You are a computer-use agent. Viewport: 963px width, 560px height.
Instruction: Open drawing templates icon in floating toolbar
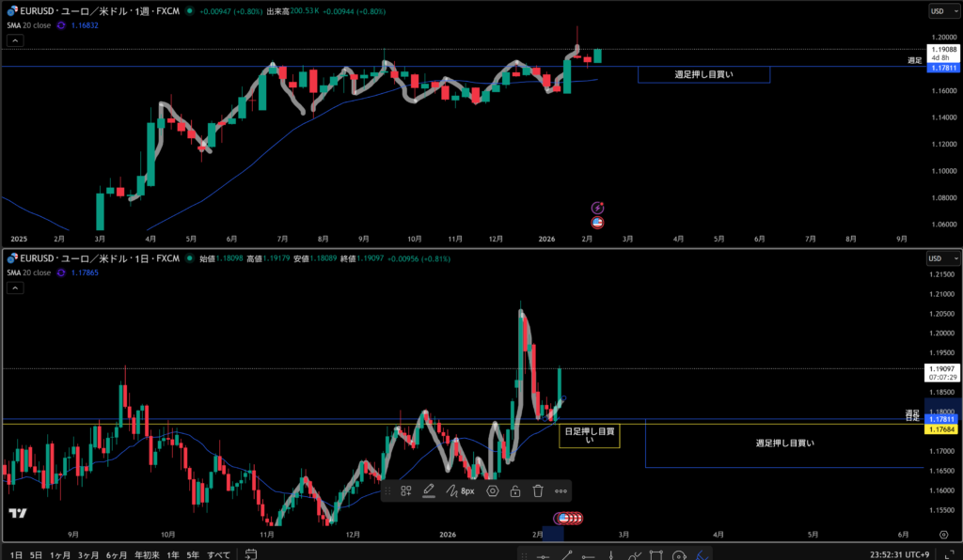pos(406,490)
